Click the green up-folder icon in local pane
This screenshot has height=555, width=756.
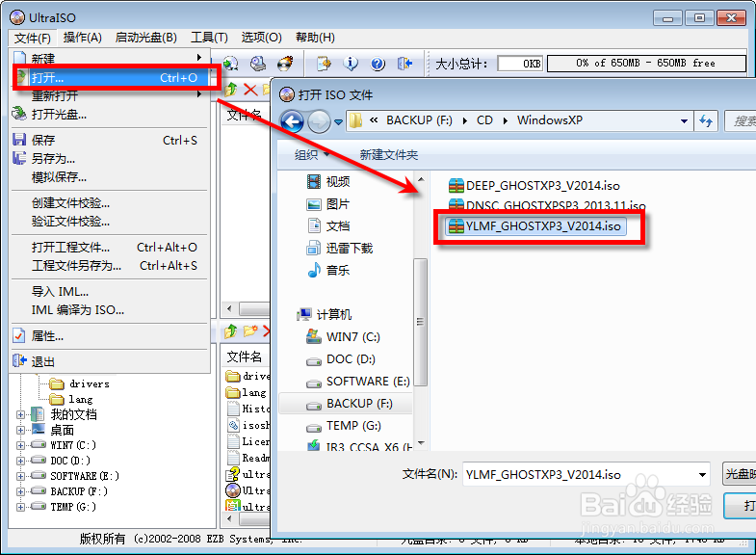(x=231, y=331)
